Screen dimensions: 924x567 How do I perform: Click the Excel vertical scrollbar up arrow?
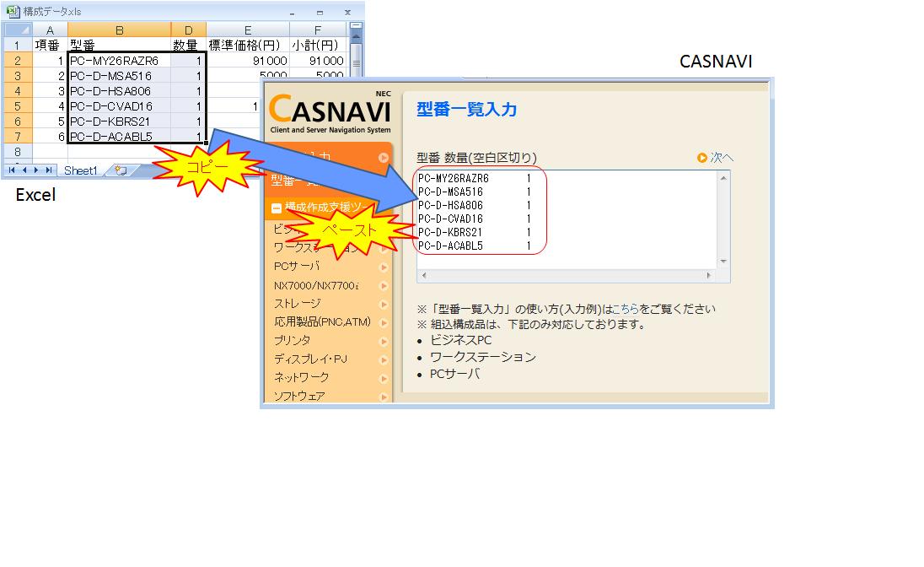click(355, 37)
